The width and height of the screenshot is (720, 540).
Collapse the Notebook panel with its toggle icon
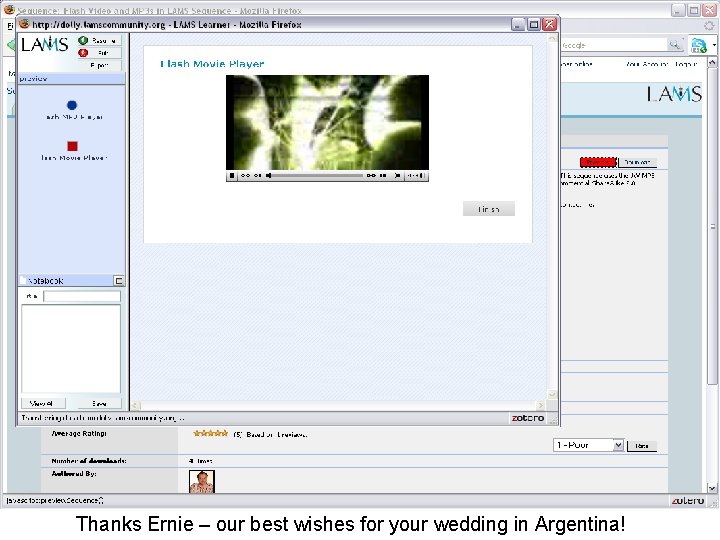118,281
